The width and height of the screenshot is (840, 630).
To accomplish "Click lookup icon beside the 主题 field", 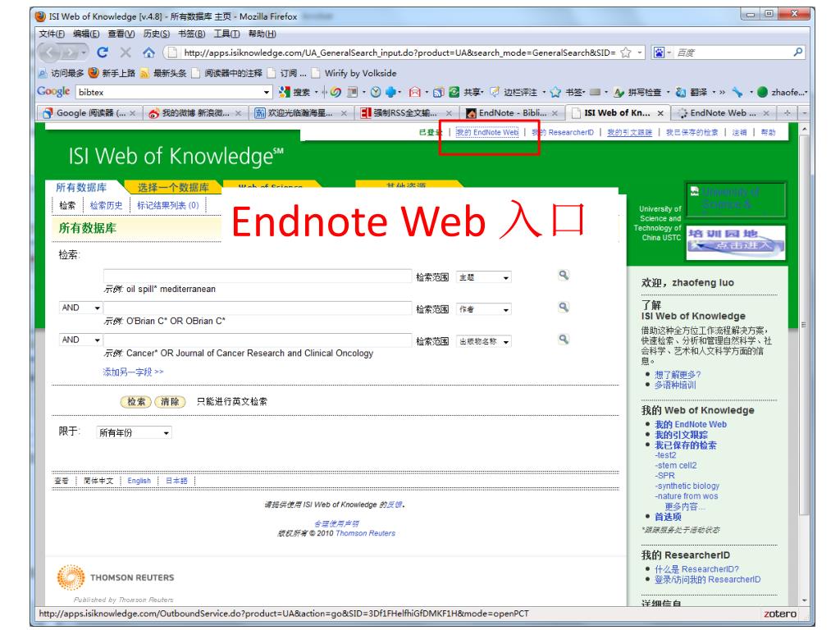I will pos(564,276).
